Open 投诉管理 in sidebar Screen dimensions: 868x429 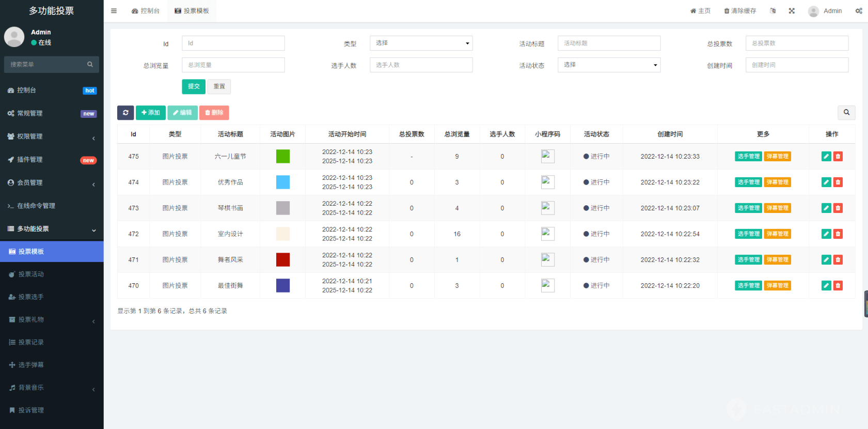click(52, 410)
